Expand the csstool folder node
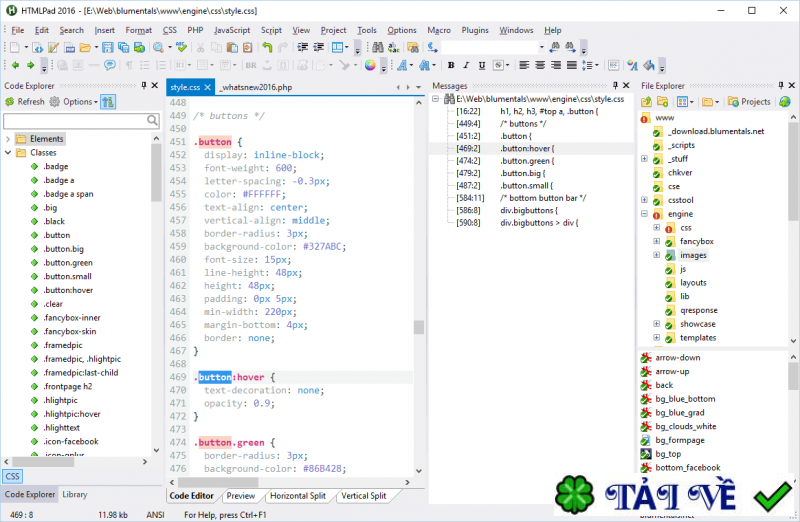Viewport: 800px width, 522px height. click(x=645, y=200)
